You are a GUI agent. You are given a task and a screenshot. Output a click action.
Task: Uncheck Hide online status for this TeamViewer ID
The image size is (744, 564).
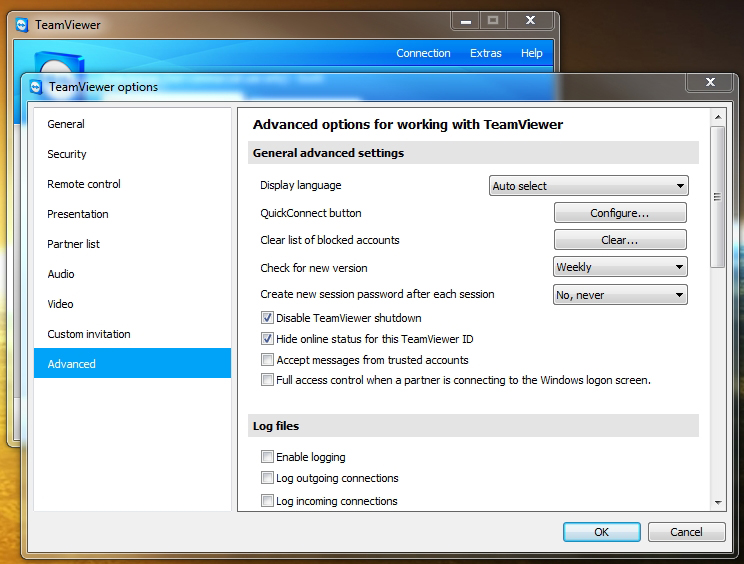(267, 339)
